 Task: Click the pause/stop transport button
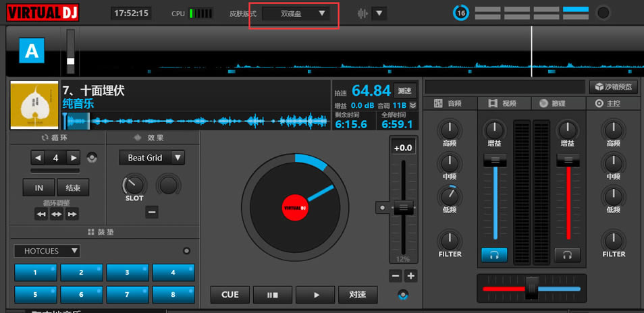[x=273, y=295]
